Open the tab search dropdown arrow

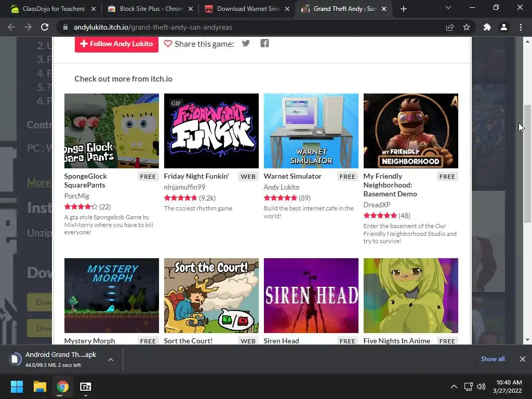click(x=448, y=7)
